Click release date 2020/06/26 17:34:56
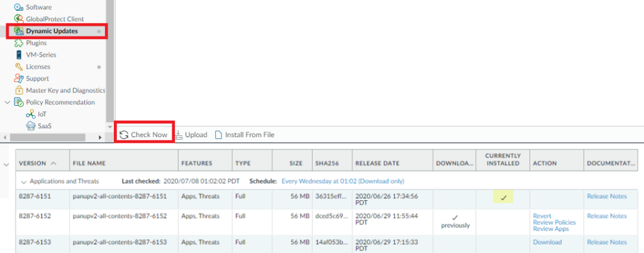Viewport: 644px width, 253px height. (387, 200)
